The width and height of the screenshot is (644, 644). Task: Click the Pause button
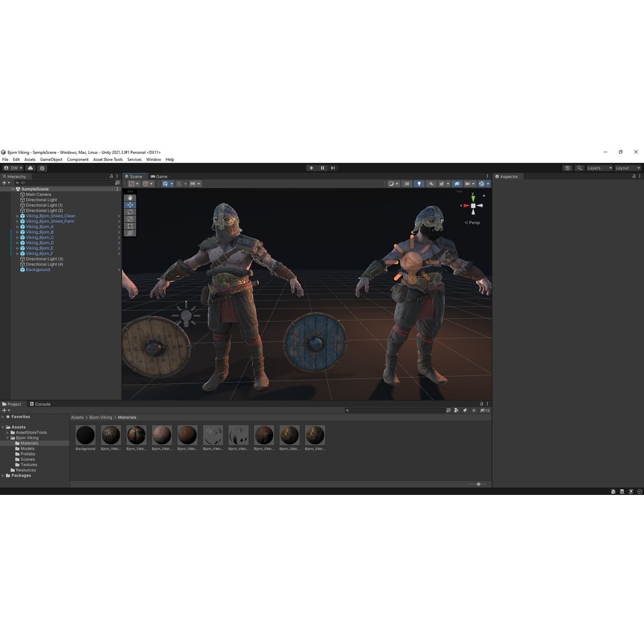[x=322, y=168]
